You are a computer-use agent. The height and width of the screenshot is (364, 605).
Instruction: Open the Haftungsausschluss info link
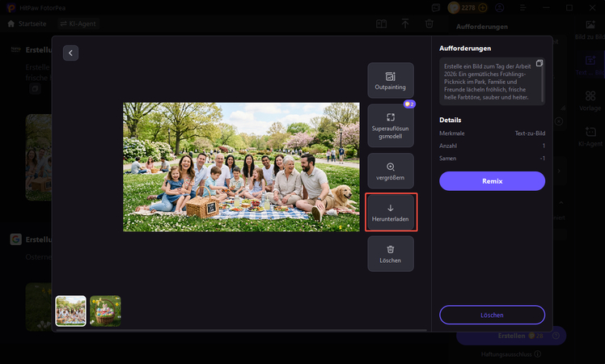511,354
